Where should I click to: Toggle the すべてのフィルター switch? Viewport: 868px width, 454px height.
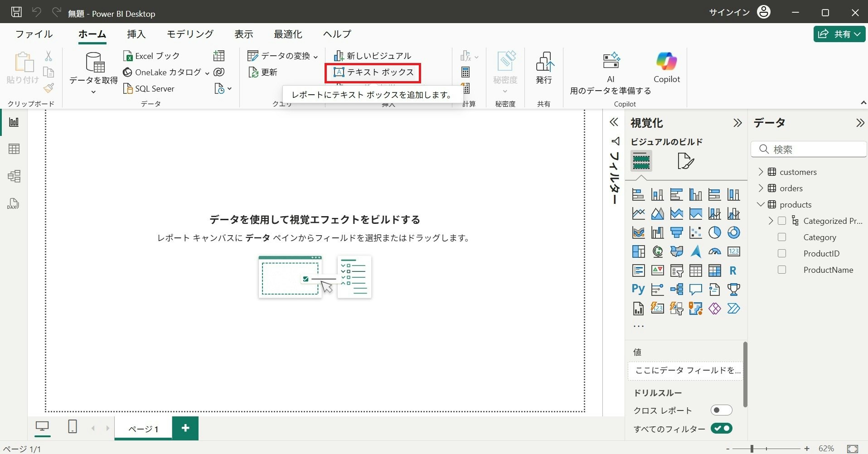(x=721, y=428)
